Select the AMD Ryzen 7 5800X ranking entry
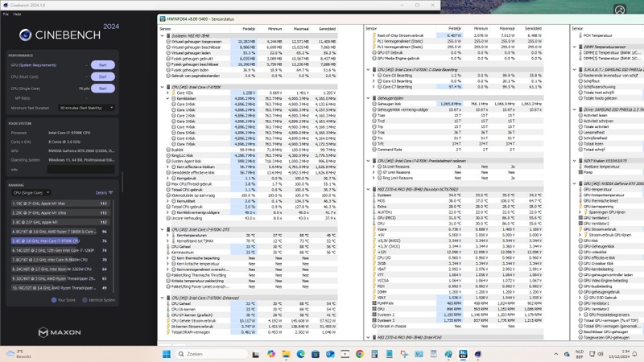Image resolution: width=644 pixels, height=362 pixels. (60, 232)
